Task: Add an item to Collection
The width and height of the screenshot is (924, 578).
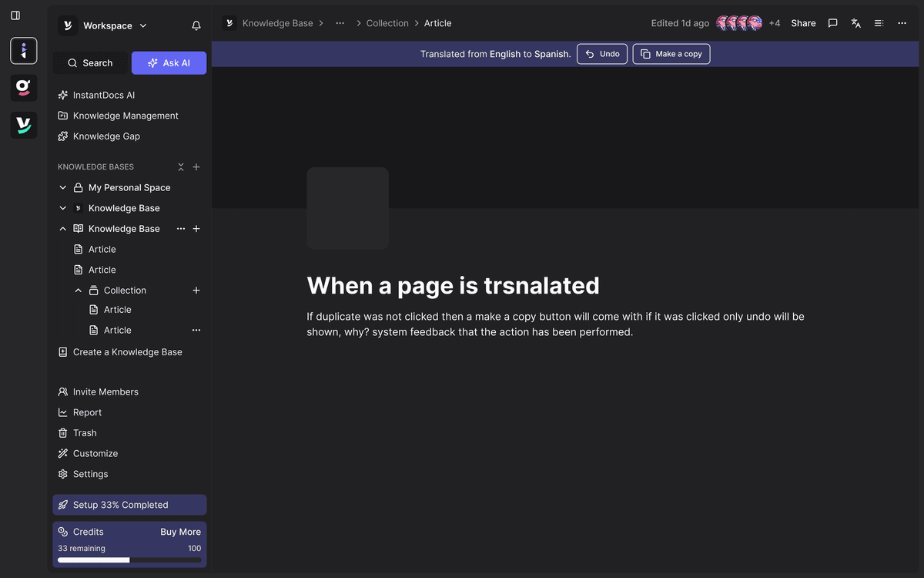Action: pyautogui.click(x=196, y=291)
